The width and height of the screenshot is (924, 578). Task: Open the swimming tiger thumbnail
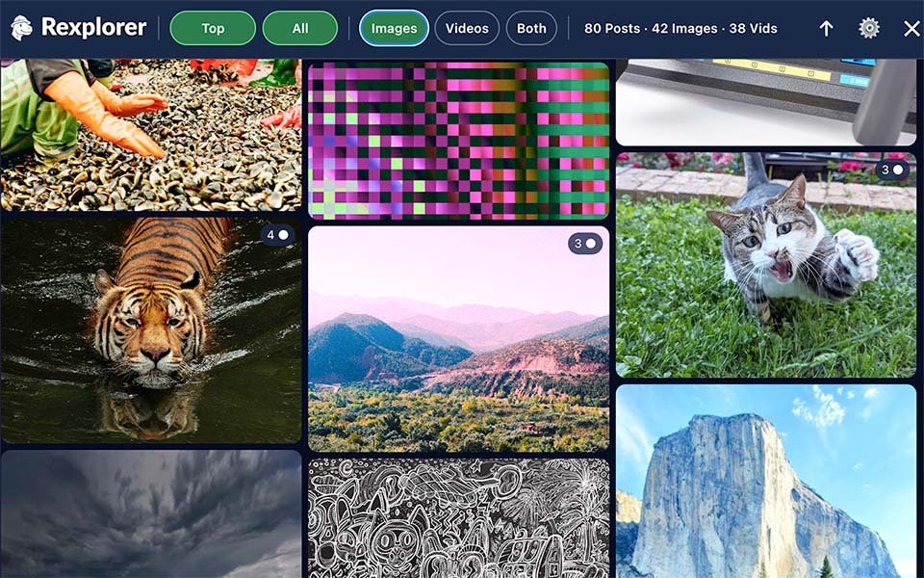(149, 332)
